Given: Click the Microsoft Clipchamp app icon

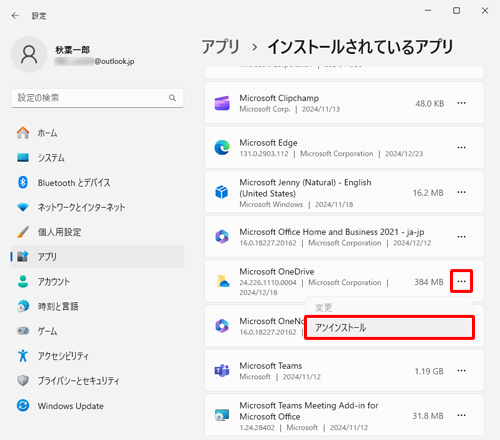Looking at the screenshot, I should click(x=222, y=103).
